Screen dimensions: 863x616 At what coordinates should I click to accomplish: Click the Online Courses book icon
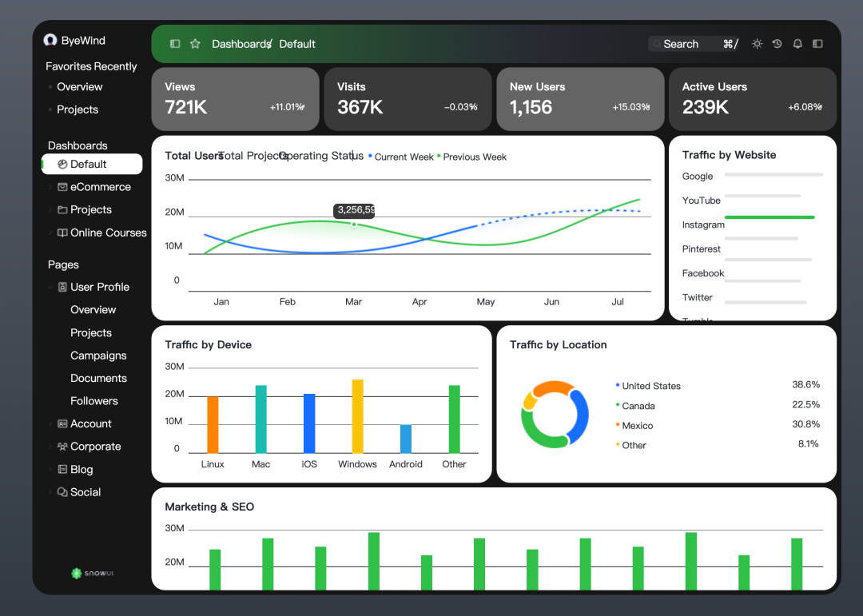point(63,232)
